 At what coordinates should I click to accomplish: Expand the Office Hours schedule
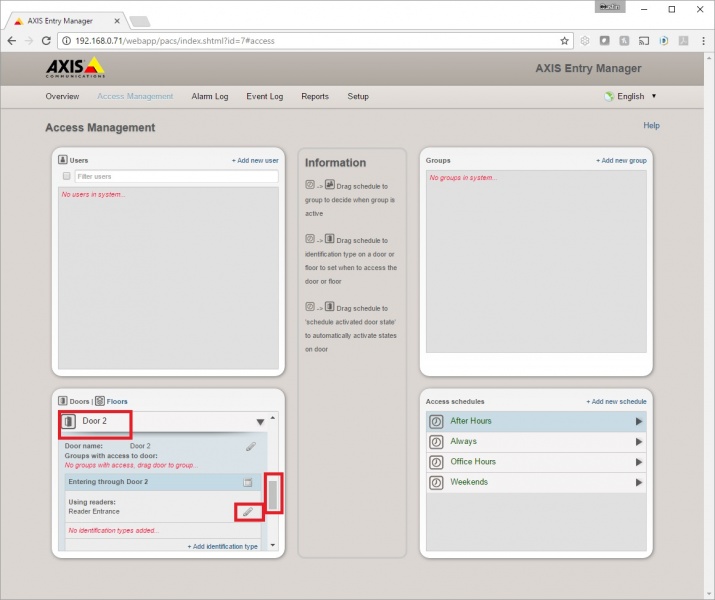(x=639, y=462)
